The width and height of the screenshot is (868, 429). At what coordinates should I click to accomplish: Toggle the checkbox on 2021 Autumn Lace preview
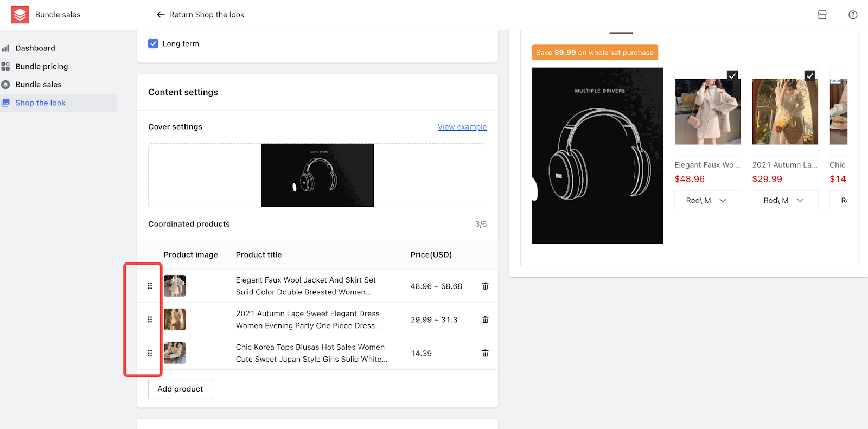tap(810, 75)
